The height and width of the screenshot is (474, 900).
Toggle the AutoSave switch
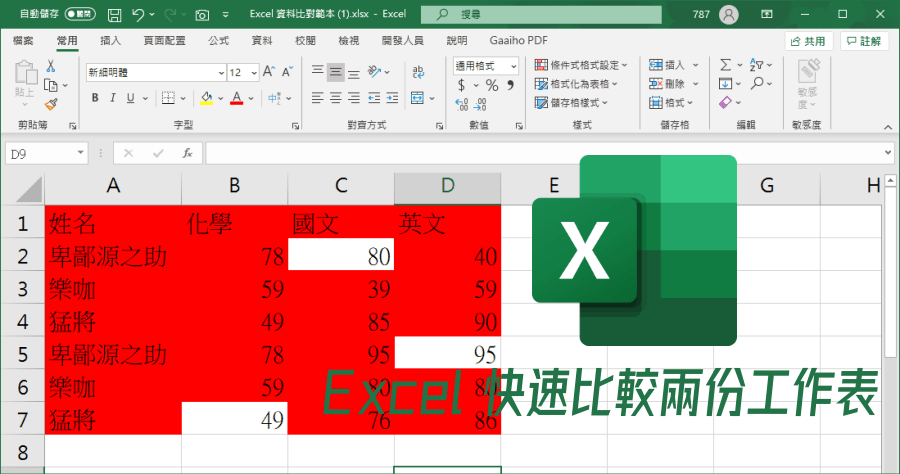(80, 14)
